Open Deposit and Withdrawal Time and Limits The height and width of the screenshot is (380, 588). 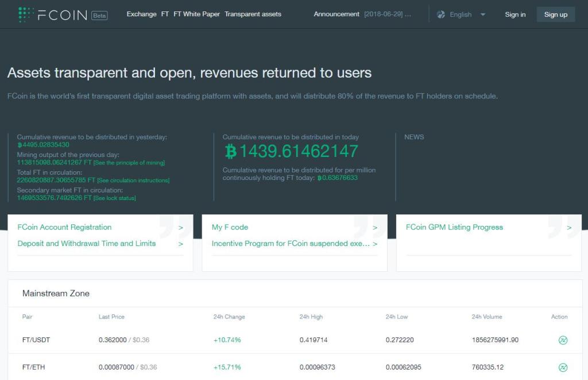point(87,243)
